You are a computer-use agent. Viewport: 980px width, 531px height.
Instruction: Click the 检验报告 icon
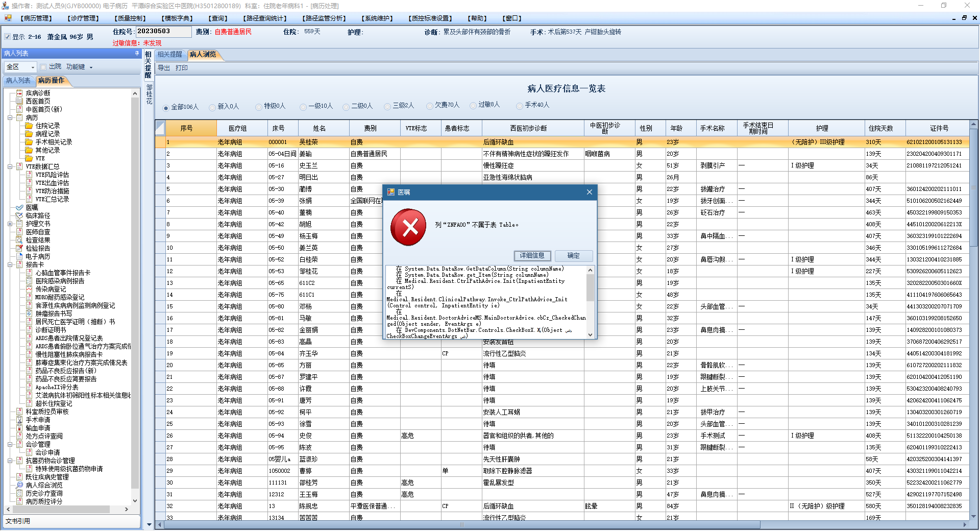(19, 248)
